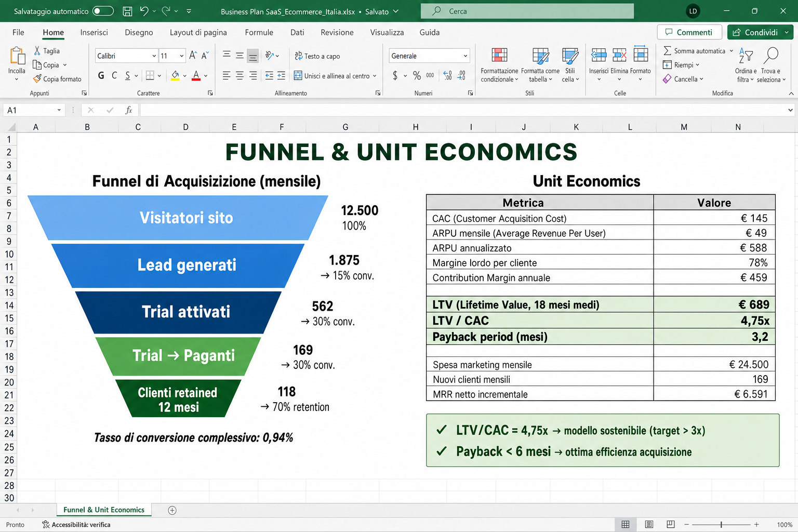This screenshot has height=532, width=798.
Task: Click the Save disk icon
Action: (127, 11)
